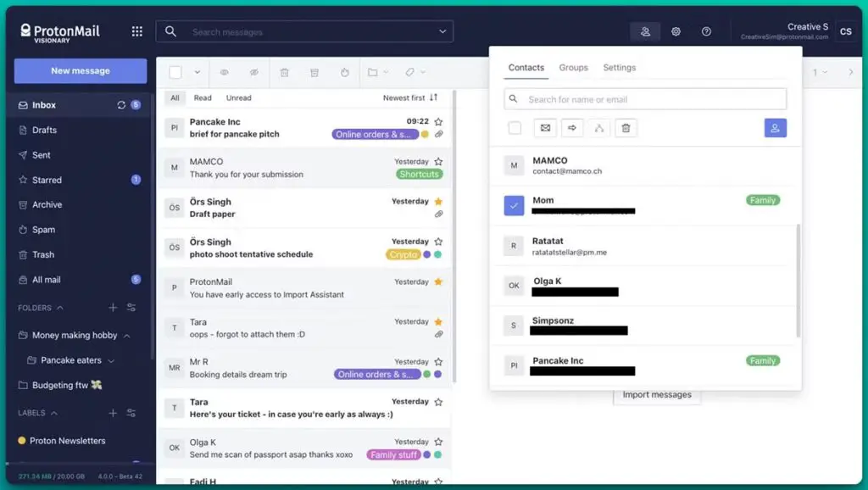Viewport: 868px width, 490px height.
Task: Add a new contact with the blue icon
Action: pos(775,127)
